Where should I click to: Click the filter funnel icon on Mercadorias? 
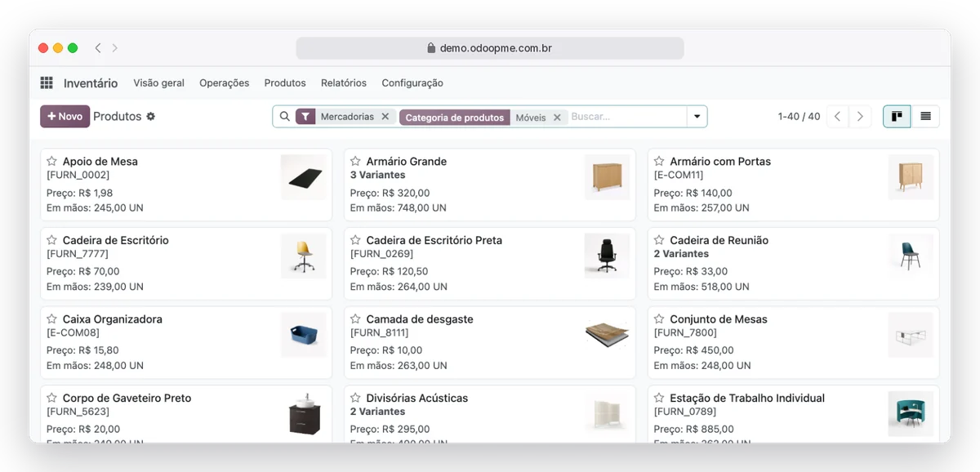click(305, 117)
